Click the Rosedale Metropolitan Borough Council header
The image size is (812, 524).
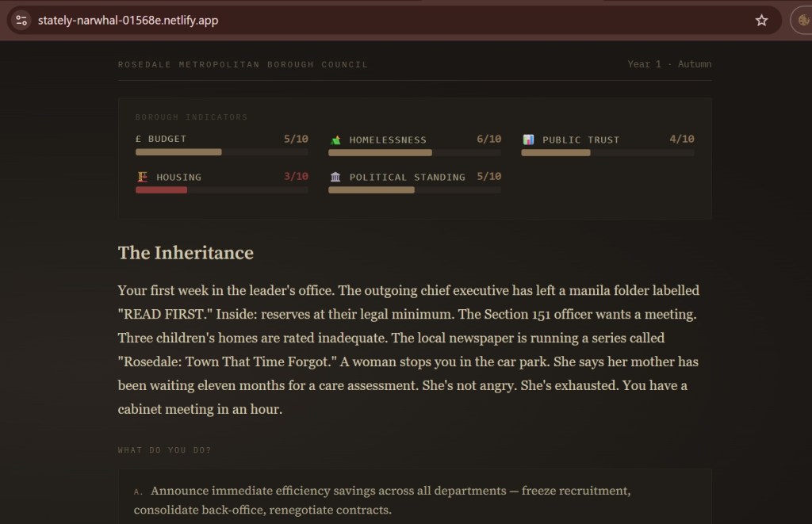[x=243, y=64]
